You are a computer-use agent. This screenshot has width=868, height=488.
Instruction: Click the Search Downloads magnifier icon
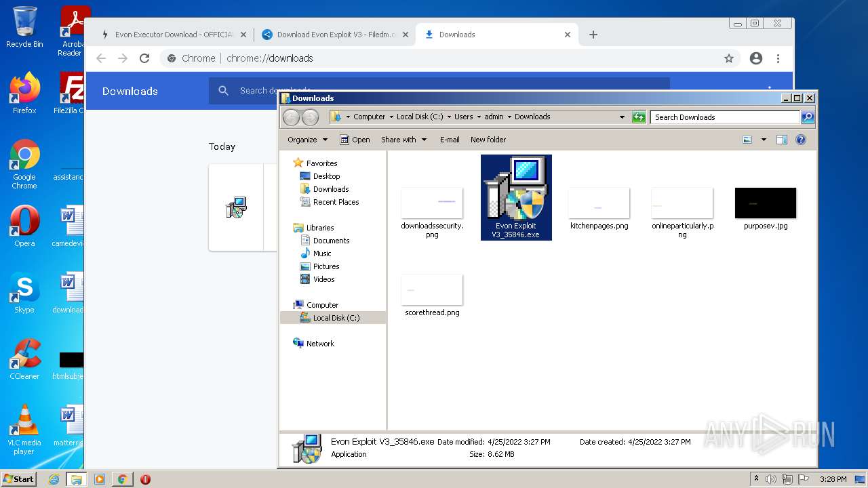[807, 117]
